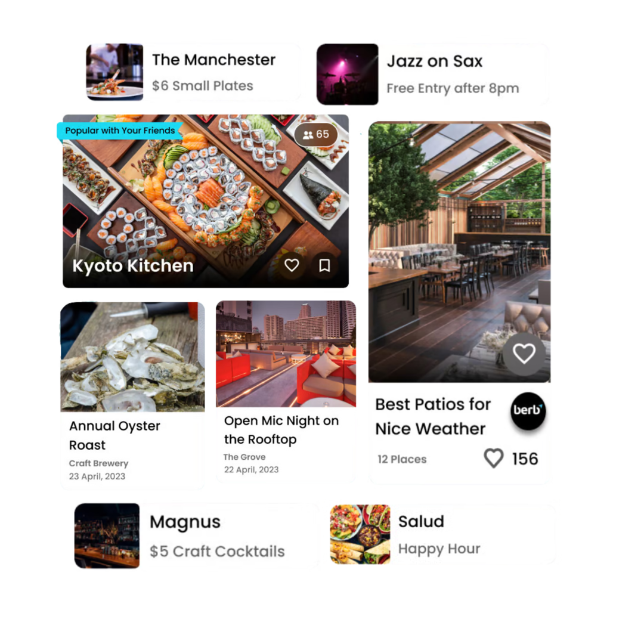Select the Jazz on Sax title

(435, 61)
